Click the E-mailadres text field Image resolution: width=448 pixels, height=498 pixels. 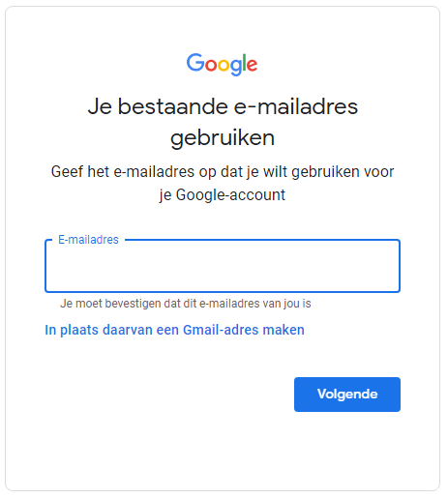pyautogui.click(x=223, y=266)
